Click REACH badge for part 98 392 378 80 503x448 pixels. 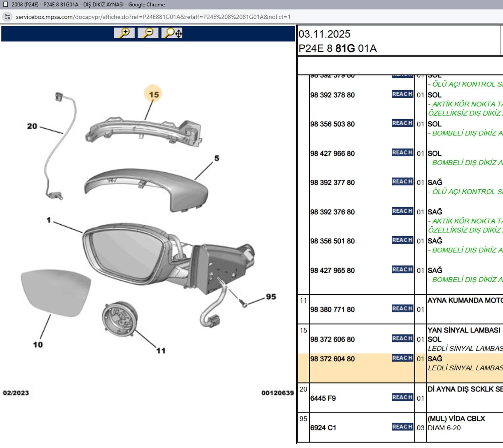point(402,94)
